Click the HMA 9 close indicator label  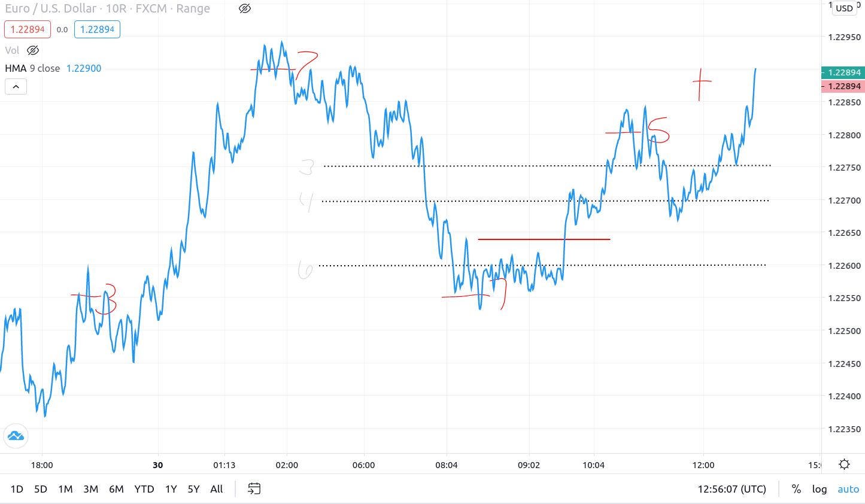(x=32, y=68)
